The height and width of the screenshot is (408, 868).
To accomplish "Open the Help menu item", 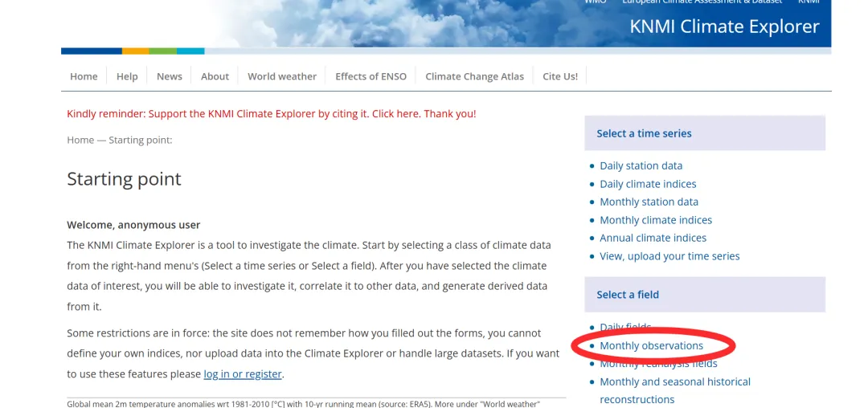I will [x=127, y=76].
